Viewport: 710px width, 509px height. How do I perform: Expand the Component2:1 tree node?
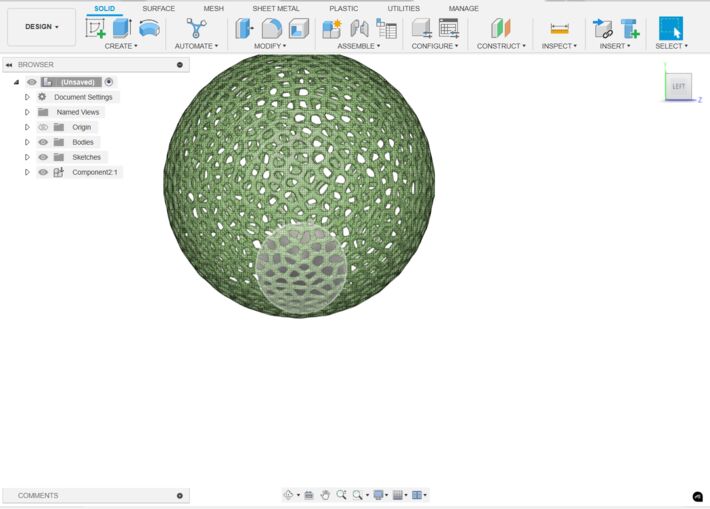(27, 172)
